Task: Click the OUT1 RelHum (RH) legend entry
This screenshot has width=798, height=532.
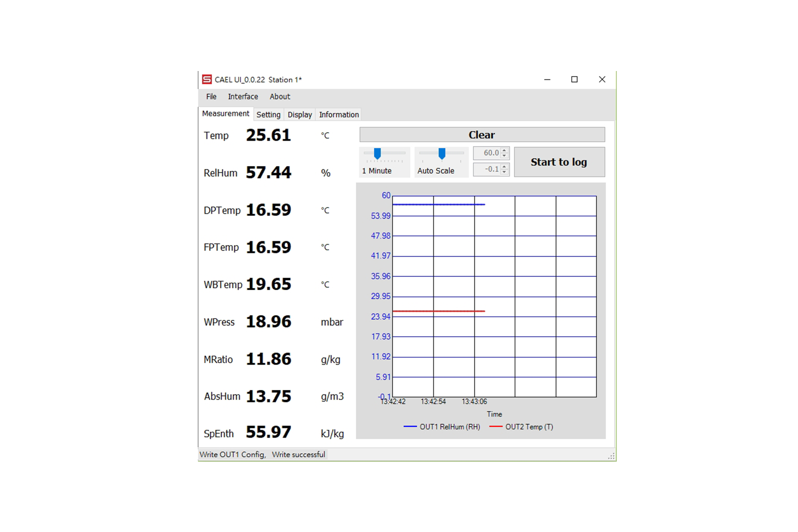Action: click(442, 427)
